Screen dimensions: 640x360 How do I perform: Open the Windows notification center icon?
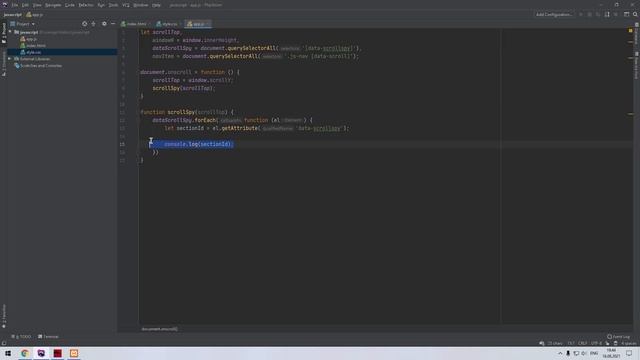[x=629, y=353]
